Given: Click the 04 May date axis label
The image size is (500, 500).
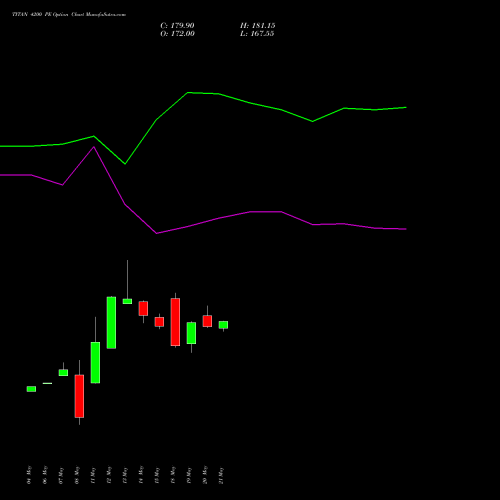Looking at the screenshot, I should (x=29, y=475).
